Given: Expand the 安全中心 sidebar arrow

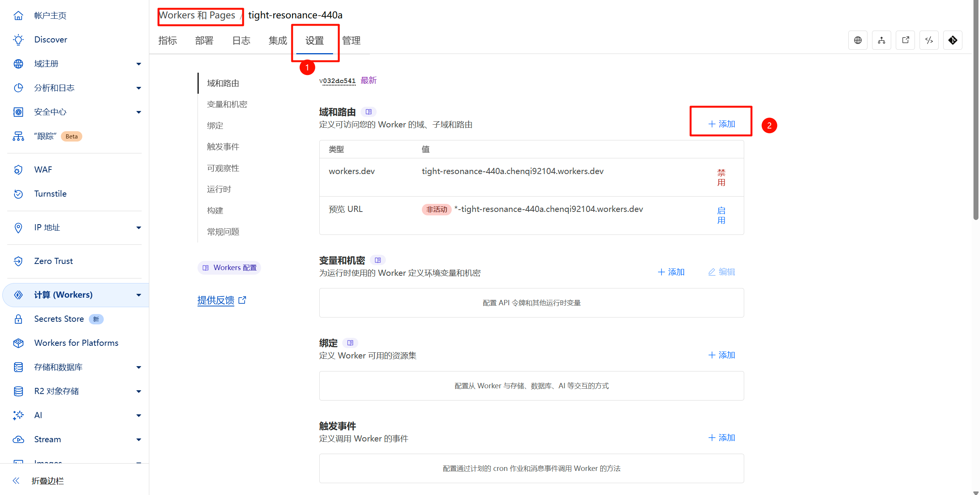Looking at the screenshot, I should point(139,112).
